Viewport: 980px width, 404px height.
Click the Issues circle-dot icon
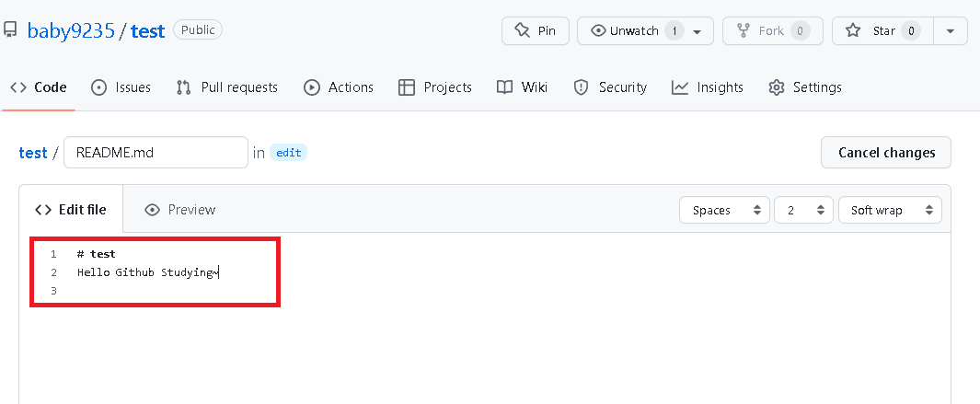pos(98,87)
